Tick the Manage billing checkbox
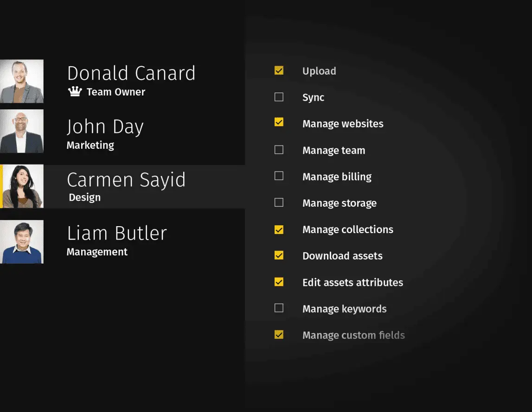 (279, 176)
